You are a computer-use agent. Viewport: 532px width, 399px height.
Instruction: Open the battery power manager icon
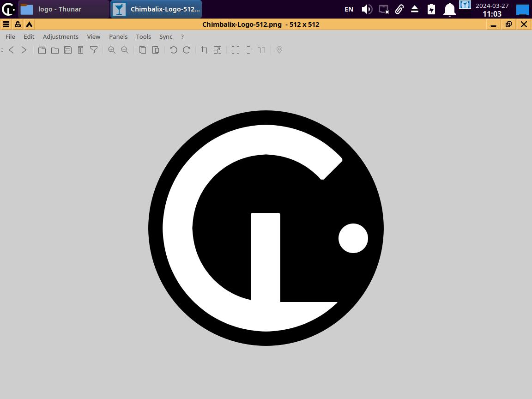pyautogui.click(x=431, y=9)
